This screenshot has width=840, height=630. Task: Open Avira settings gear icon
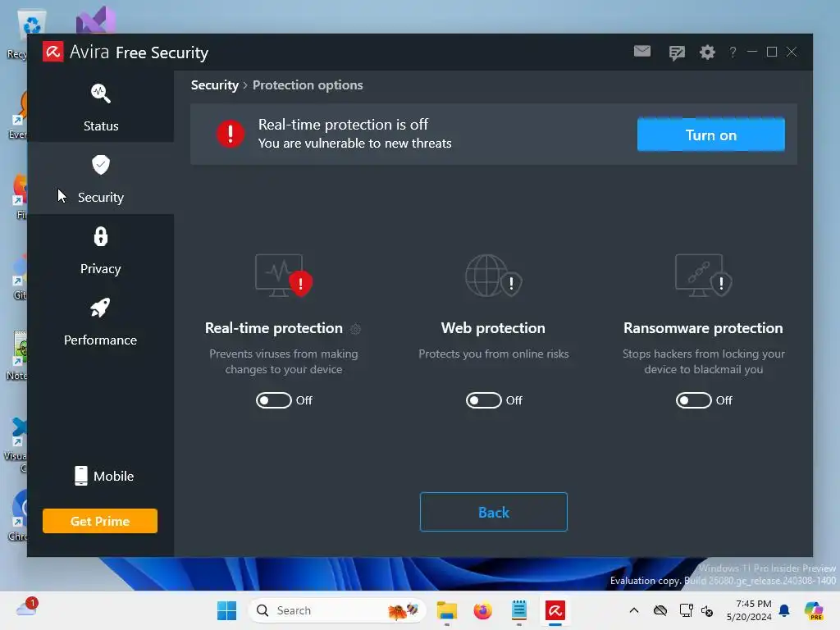pyautogui.click(x=707, y=52)
